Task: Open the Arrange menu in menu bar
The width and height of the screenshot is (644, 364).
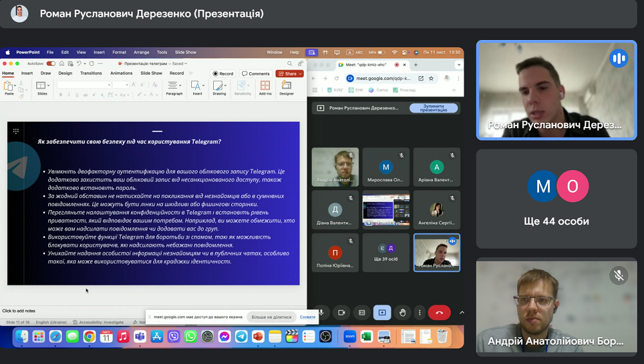Action: click(141, 52)
